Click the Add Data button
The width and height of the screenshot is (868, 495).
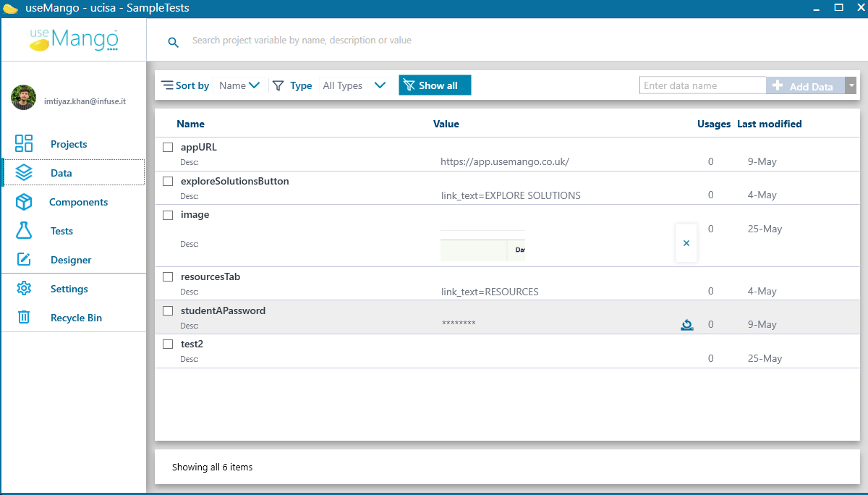(804, 86)
